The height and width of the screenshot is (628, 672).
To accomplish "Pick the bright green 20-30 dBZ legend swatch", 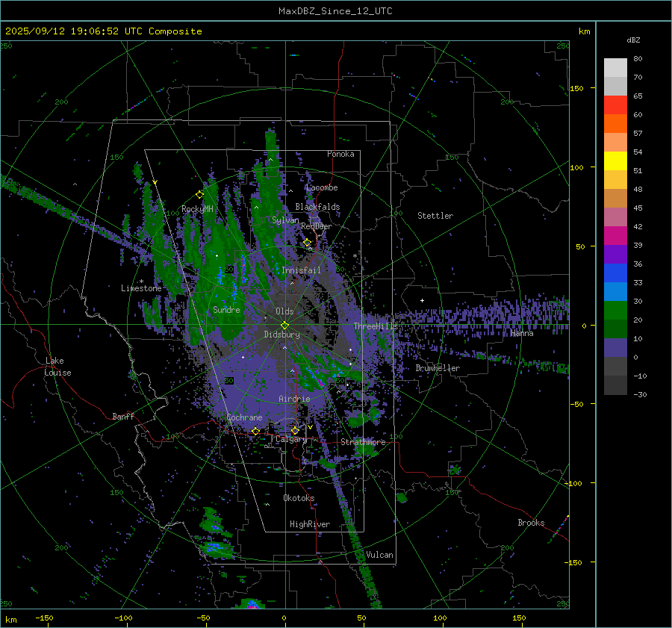I will click(615, 310).
